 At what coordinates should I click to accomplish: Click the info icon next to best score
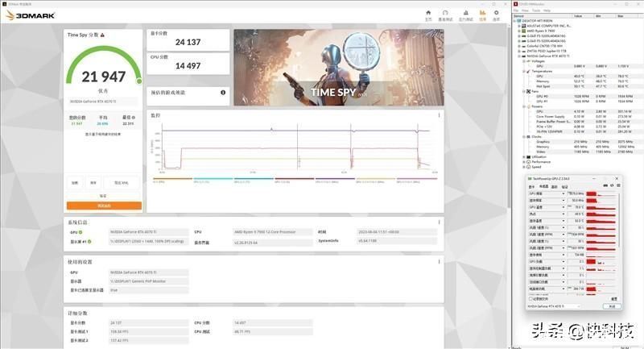[134, 118]
